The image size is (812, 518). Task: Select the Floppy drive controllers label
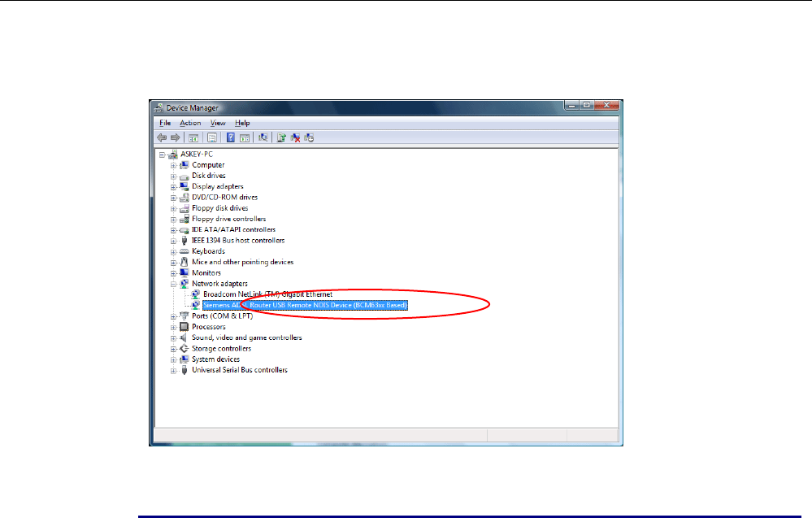229,219
